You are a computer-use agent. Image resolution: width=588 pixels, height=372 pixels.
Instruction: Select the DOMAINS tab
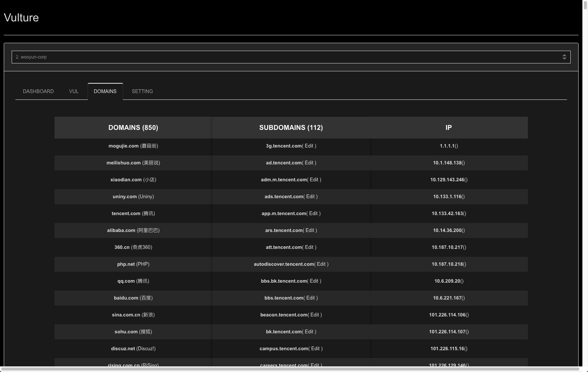(x=105, y=91)
